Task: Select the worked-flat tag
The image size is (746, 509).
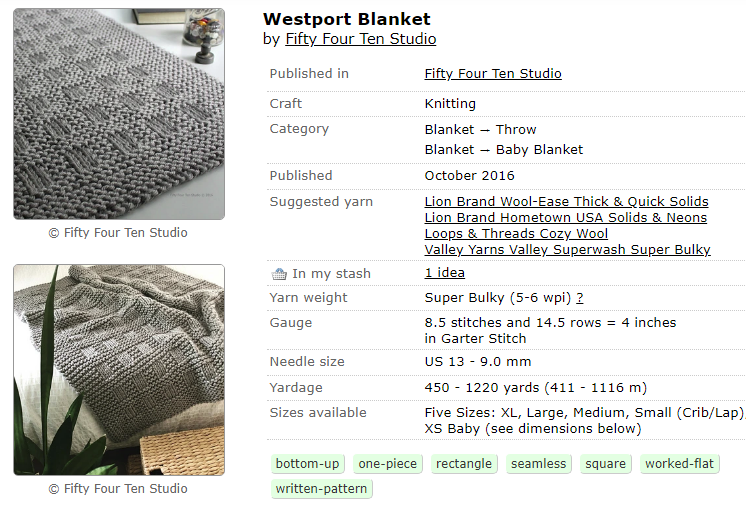Action: [x=679, y=464]
